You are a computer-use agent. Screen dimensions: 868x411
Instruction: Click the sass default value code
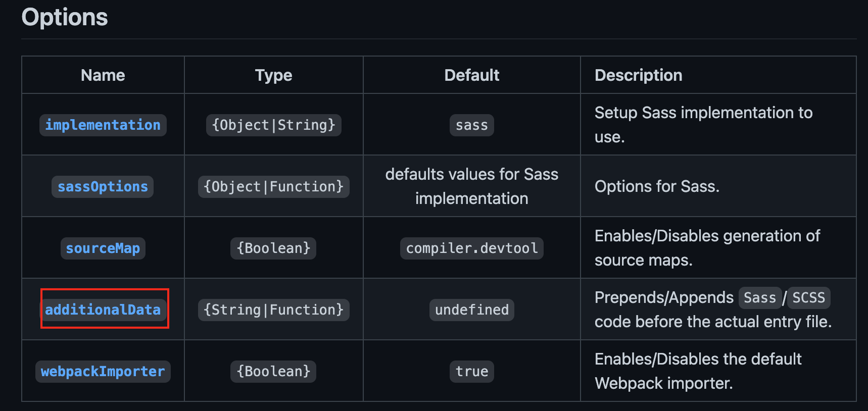tap(471, 125)
